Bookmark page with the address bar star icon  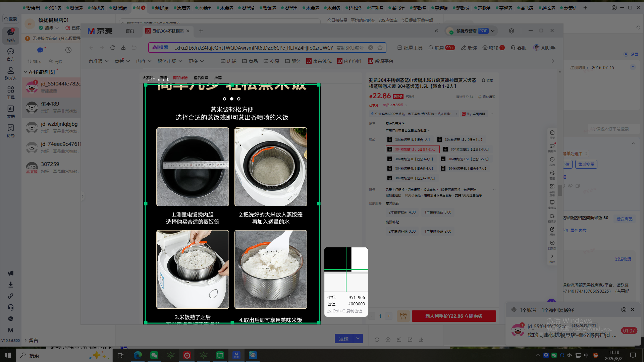[380, 48]
